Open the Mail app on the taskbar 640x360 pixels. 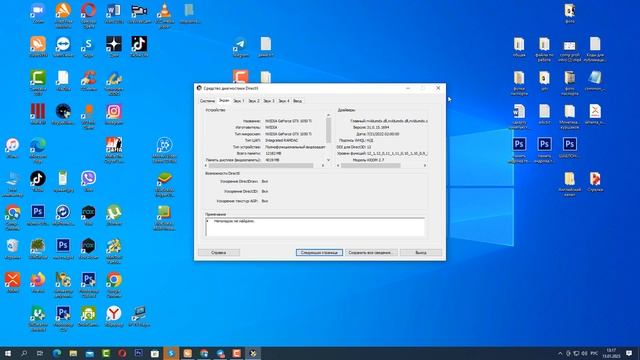[89, 353]
